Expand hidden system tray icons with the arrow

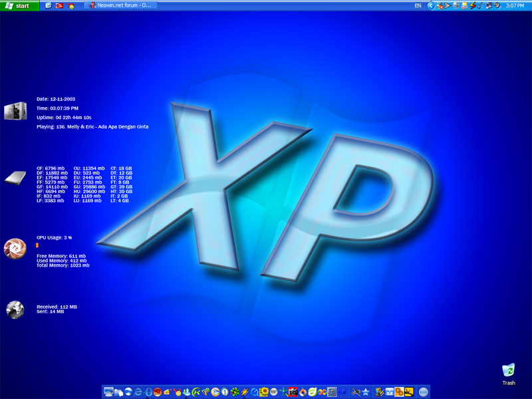[x=432, y=5]
